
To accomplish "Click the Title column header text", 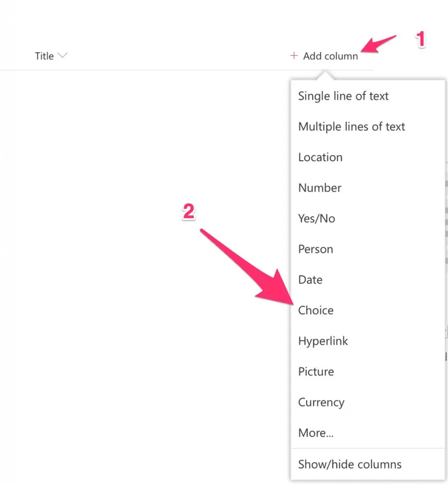I will pyautogui.click(x=44, y=56).
